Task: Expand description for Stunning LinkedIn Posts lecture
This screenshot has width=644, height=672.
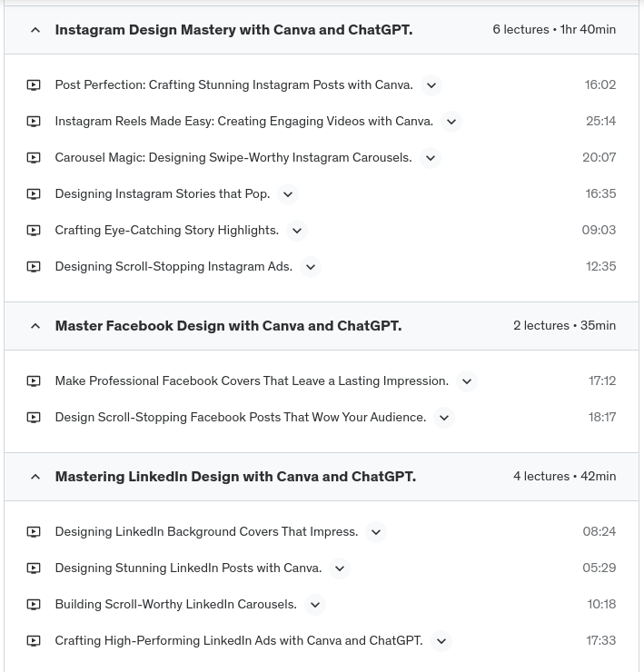Action: [x=340, y=568]
